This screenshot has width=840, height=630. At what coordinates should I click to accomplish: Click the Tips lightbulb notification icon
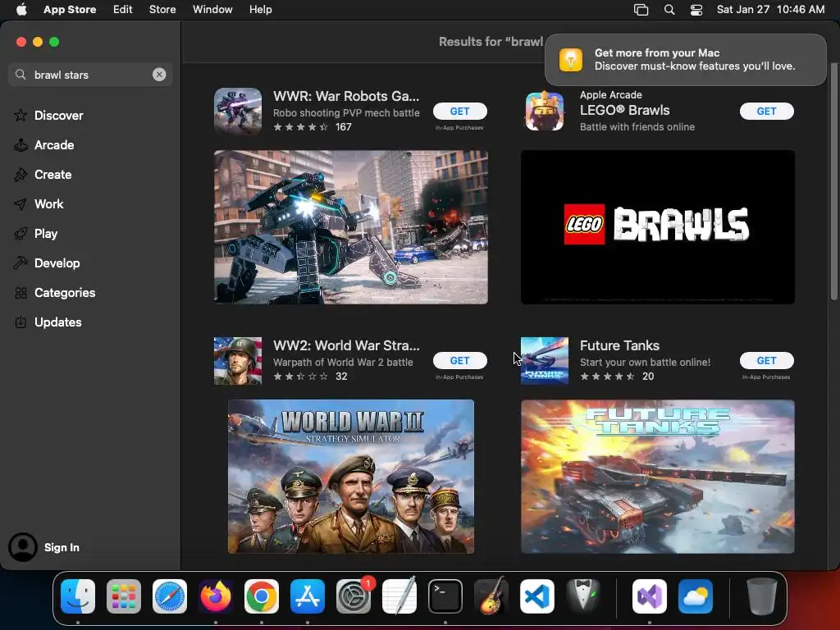[x=571, y=59]
